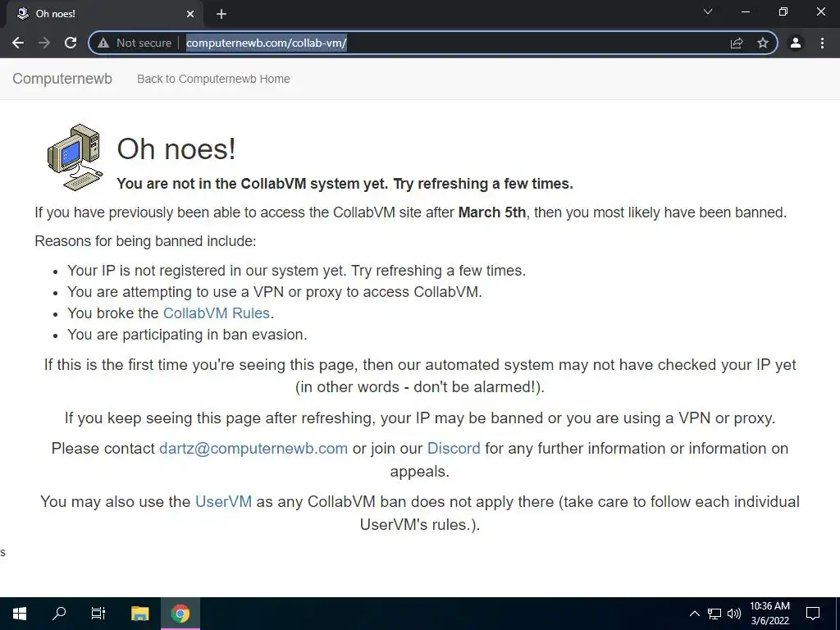Click the Oh noes! heading
Screen dimensions: 840x630
[x=176, y=148]
